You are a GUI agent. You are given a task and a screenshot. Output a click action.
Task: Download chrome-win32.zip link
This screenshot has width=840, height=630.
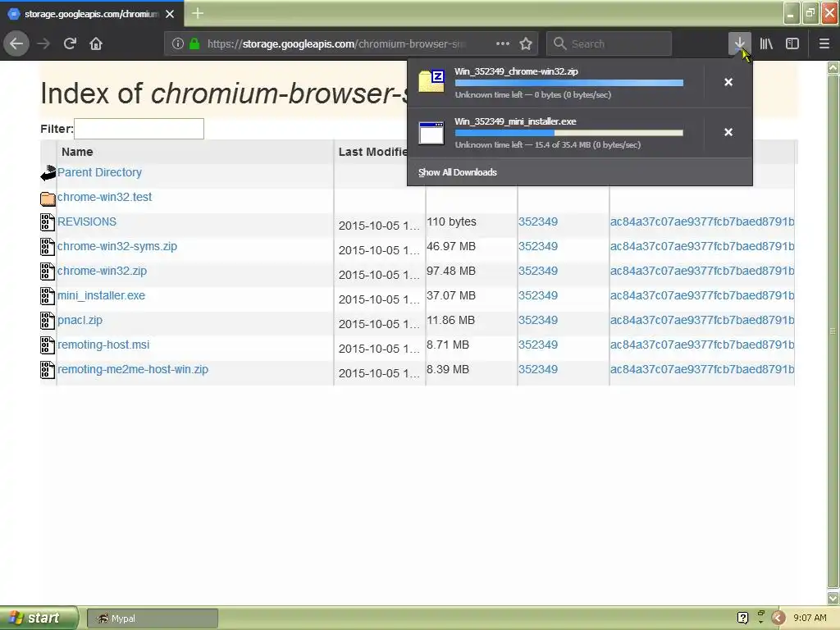point(102,271)
